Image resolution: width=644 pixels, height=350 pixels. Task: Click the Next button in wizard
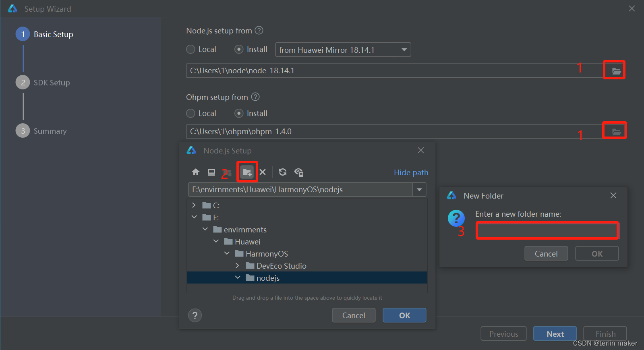point(555,334)
